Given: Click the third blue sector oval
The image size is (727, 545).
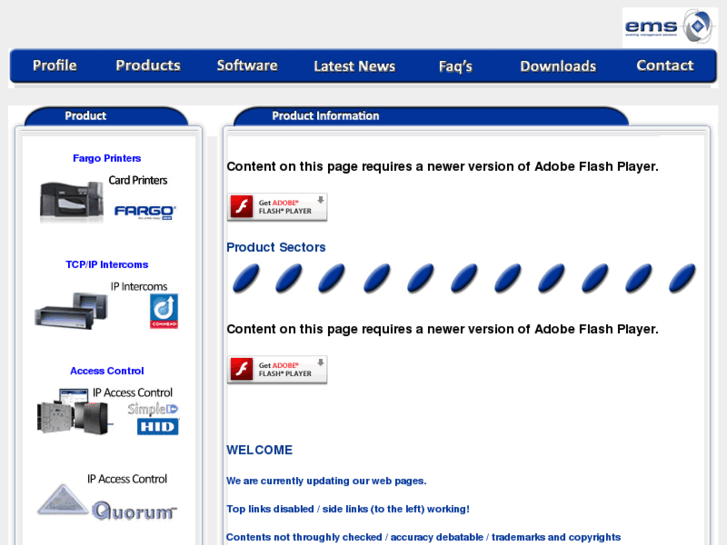Looking at the screenshot, I should click(x=331, y=278).
